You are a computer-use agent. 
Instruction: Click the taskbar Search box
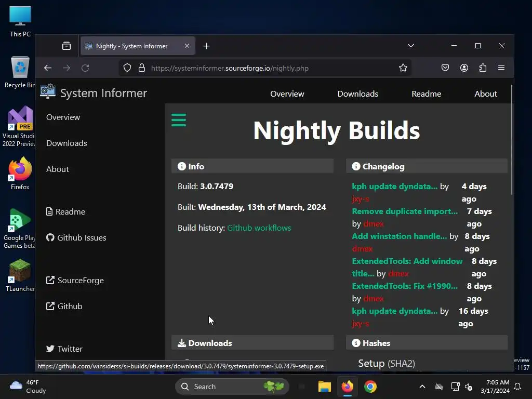[232, 387]
